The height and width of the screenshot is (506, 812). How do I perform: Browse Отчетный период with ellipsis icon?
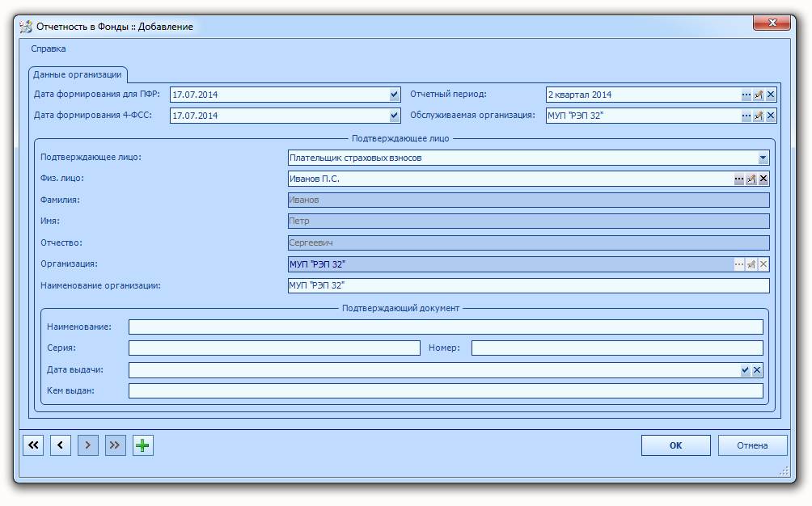pyautogui.click(x=746, y=95)
